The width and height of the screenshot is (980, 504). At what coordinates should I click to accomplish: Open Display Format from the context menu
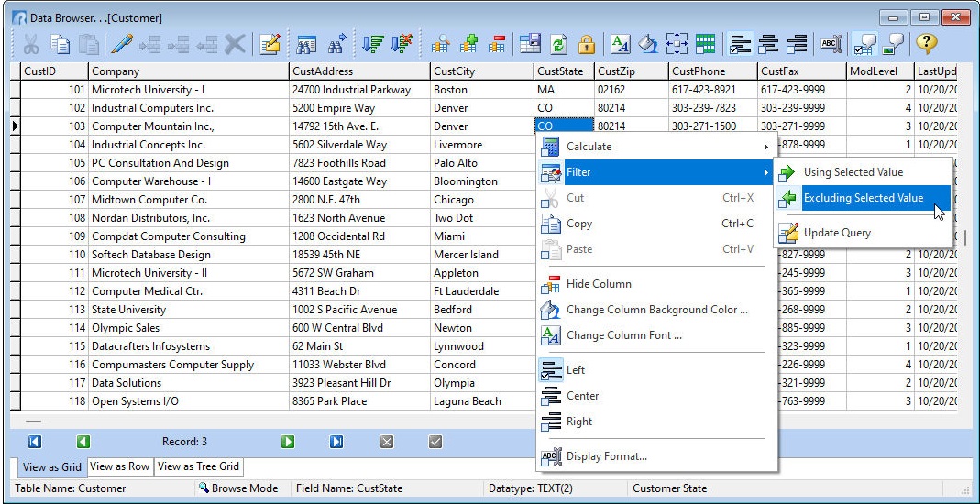(656, 456)
